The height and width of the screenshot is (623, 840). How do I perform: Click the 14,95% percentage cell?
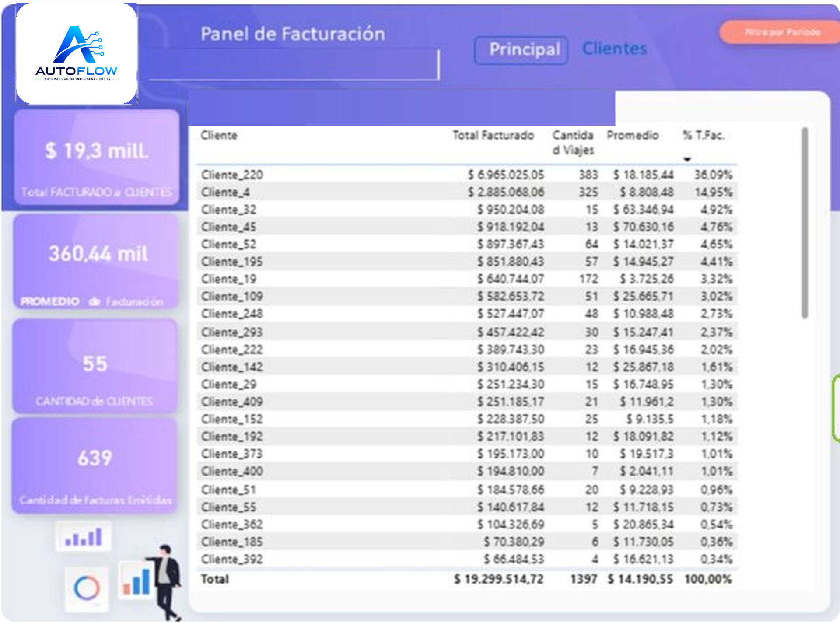point(713,192)
